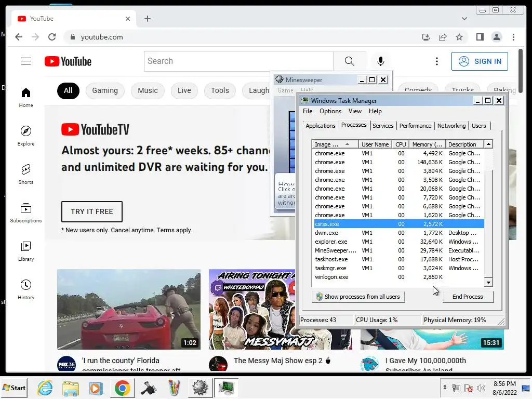
Task: Select MineSweeper process row
Action: 398,250
